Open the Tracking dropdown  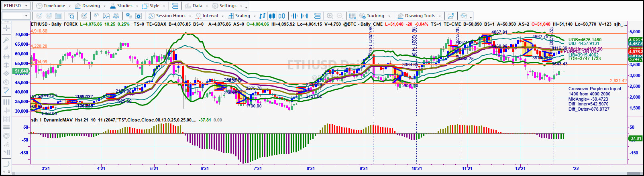[375, 16]
